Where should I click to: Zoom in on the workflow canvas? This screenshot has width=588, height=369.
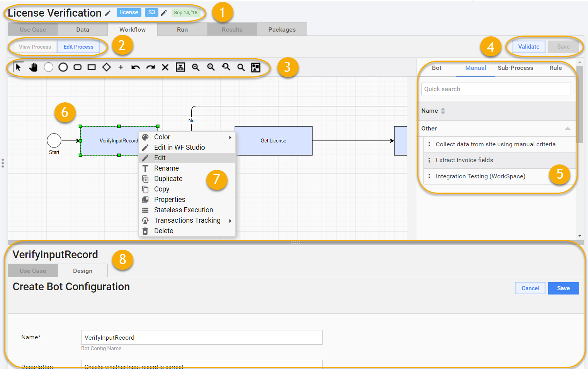[196, 67]
